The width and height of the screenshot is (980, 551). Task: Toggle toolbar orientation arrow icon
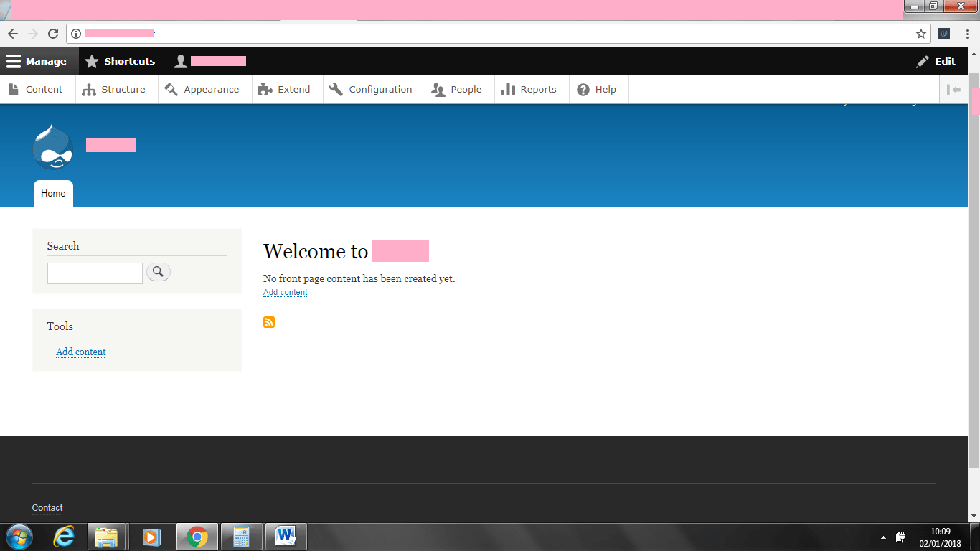[953, 90]
